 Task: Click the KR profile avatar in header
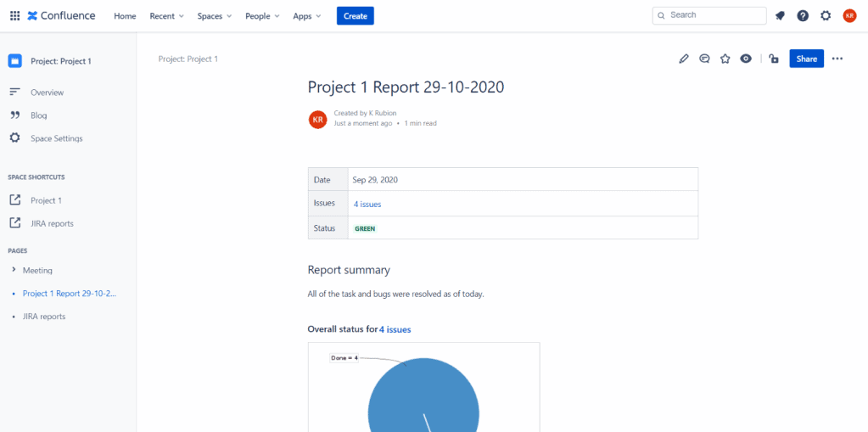[x=849, y=16]
